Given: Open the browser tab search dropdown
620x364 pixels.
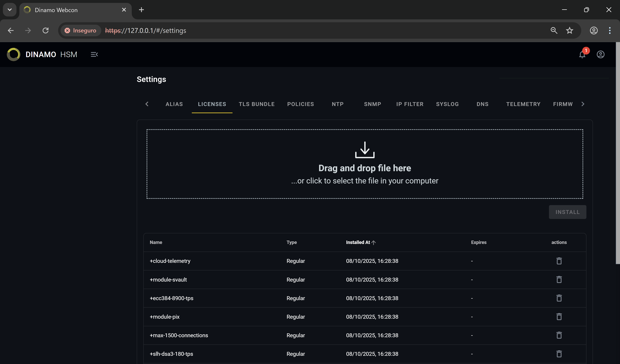Looking at the screenshot, I should (x=10, y=10).
